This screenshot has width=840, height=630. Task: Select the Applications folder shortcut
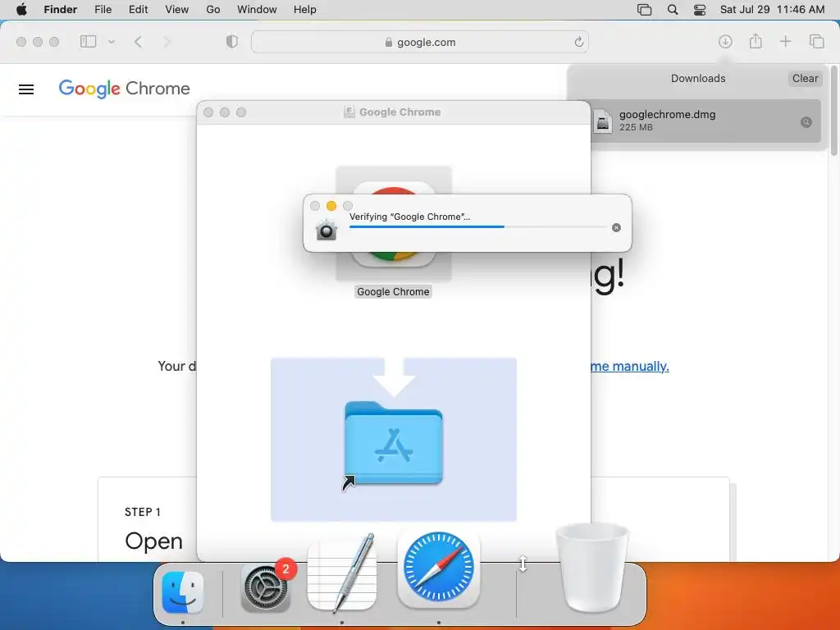(394, 443)
